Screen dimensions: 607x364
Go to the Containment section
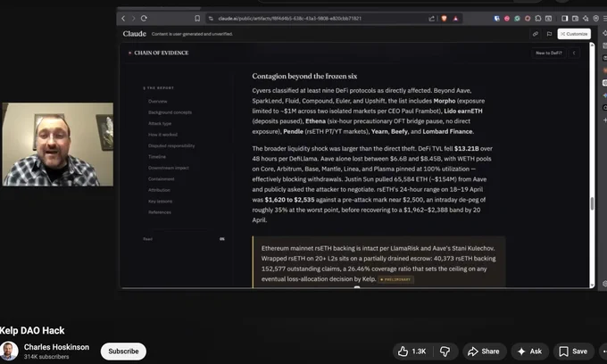tap(161, 179)
